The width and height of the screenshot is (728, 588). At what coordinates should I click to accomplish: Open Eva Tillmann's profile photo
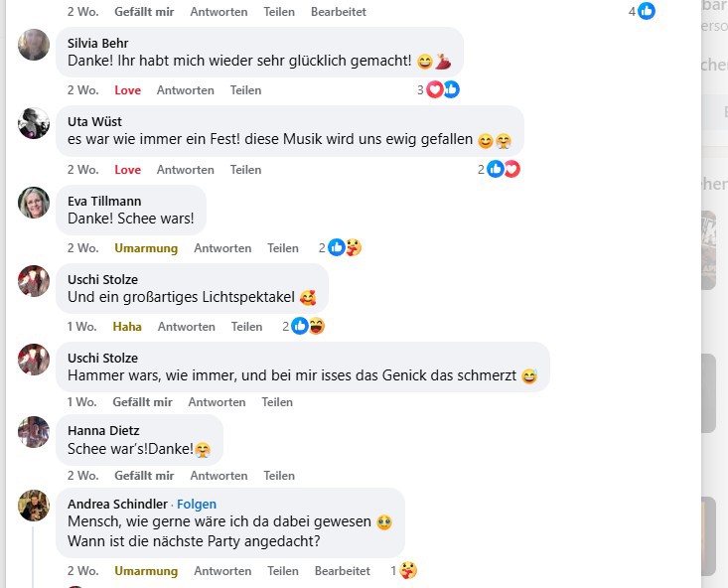(x=34, y=202)
